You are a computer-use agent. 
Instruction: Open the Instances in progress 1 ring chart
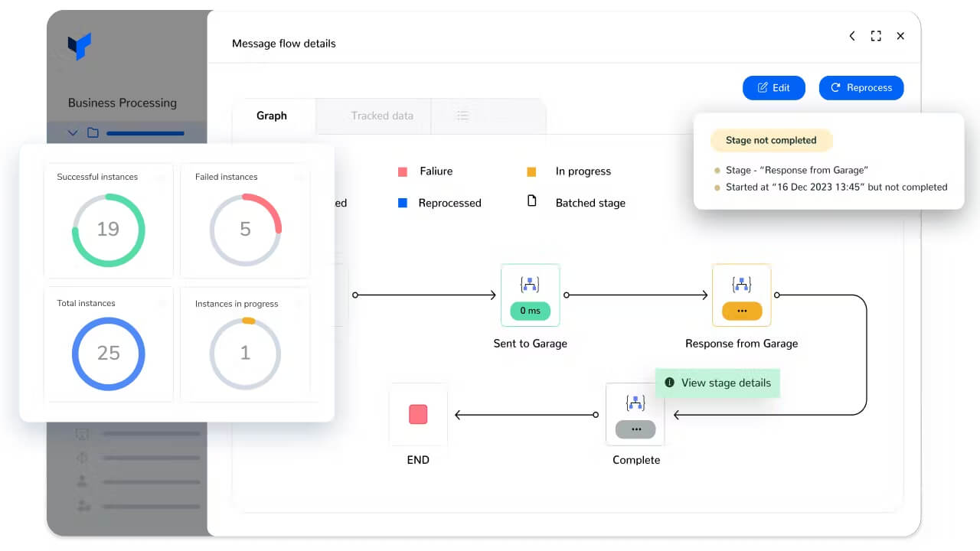(245, 353)
